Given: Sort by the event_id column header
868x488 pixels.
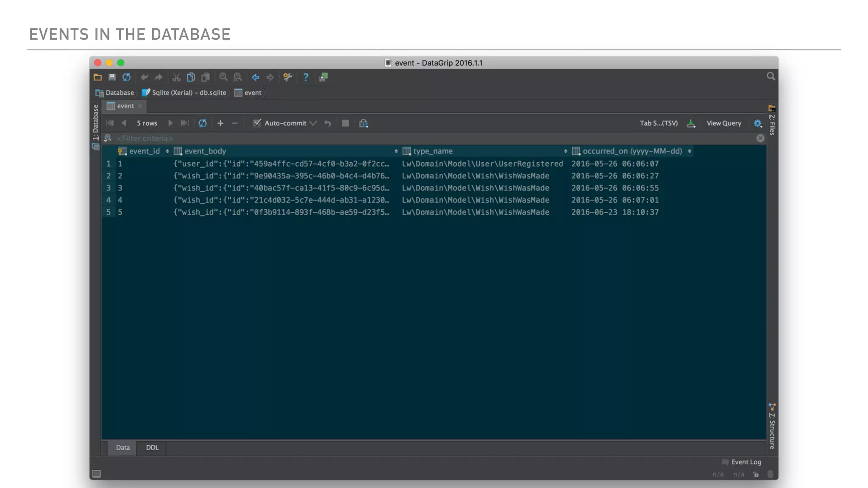Looking at the screenshot, I should [145, 151].
